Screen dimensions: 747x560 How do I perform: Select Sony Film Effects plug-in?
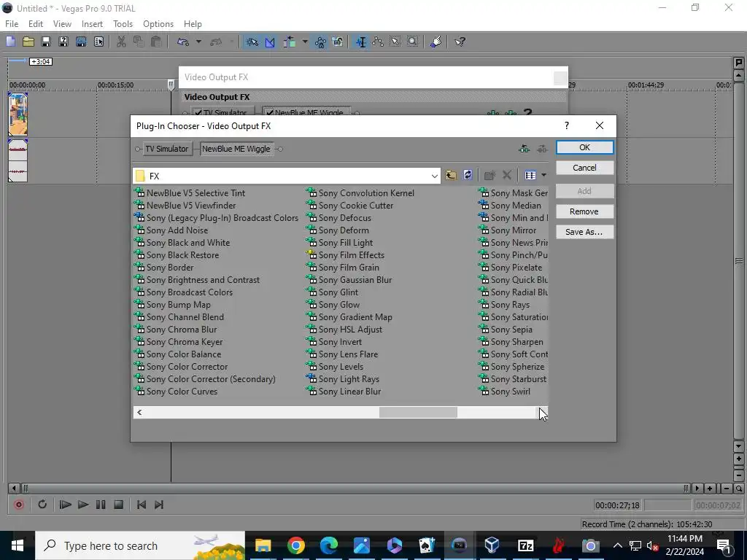(345, 255)
